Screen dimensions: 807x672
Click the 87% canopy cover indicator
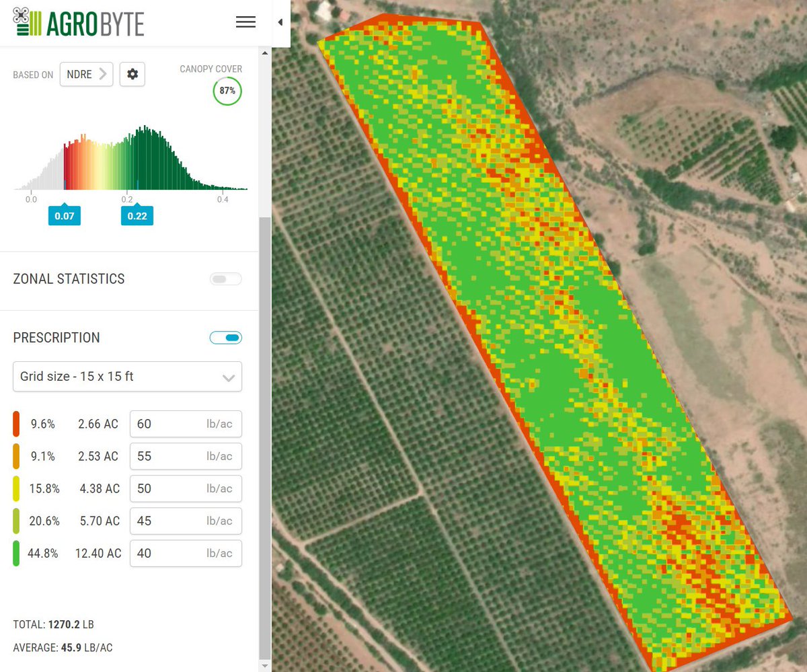click(x=227, y=91)
